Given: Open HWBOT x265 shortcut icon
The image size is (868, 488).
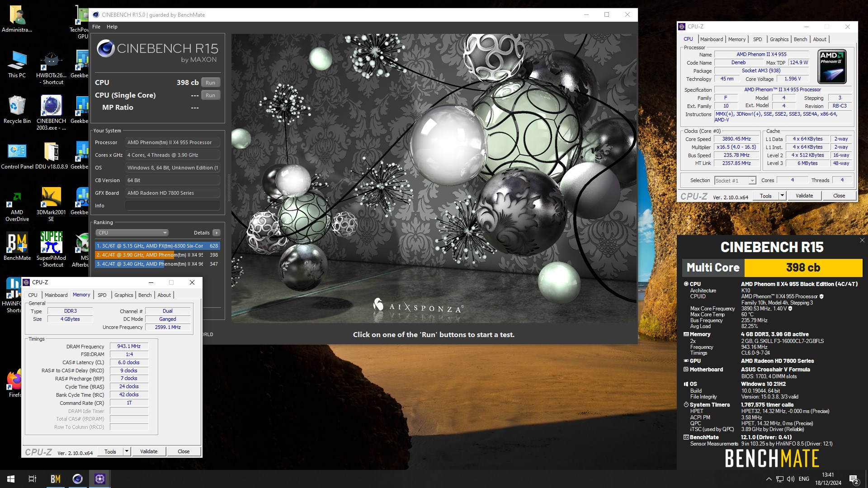Looking at the screenshot, I should click(51, 68).
